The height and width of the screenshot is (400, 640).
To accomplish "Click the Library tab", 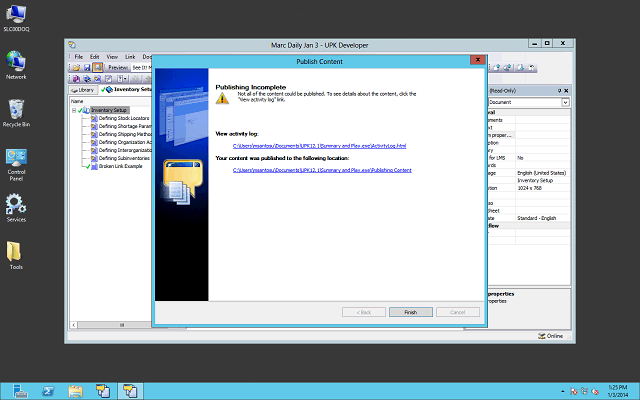I will pyautogui.click(x=83, y=90).
